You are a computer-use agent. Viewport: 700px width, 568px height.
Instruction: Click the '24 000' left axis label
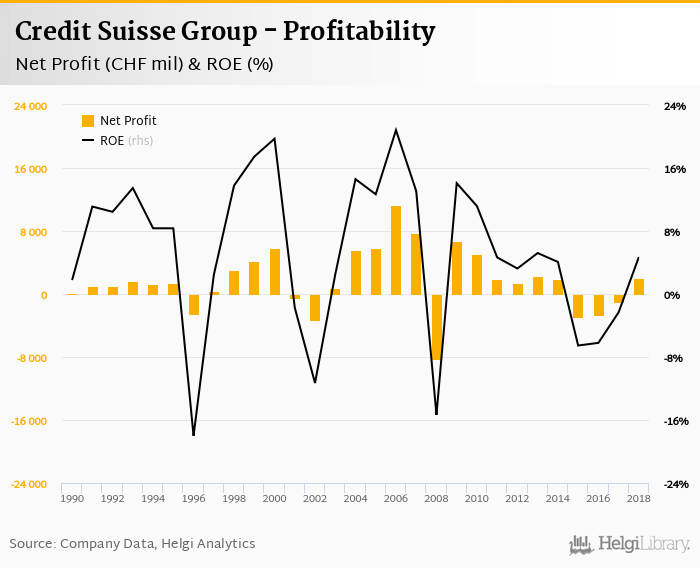(31, 106)
